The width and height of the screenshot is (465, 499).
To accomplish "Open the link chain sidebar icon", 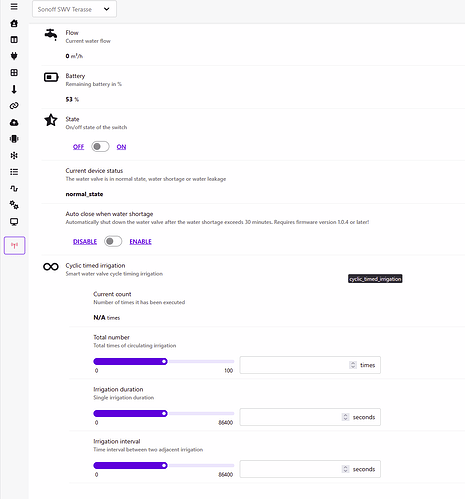I will tap(14, 106).
